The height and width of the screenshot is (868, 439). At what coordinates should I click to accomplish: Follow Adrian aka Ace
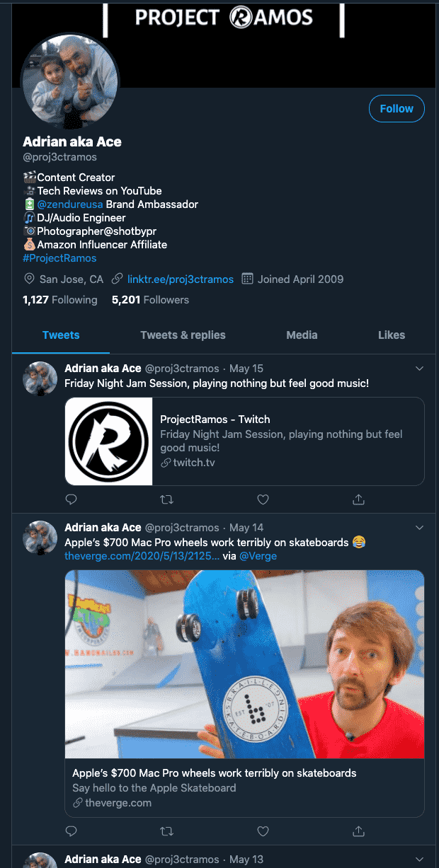click(x=397, y=109)
